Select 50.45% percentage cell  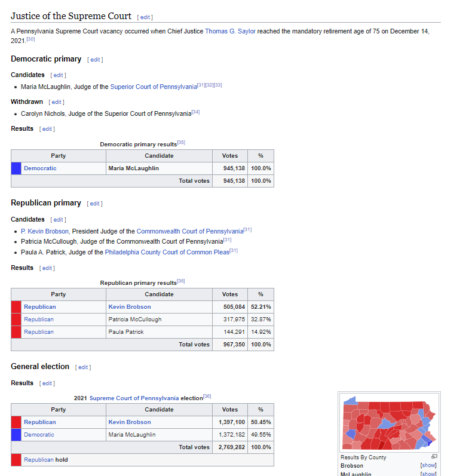point(260,422)
